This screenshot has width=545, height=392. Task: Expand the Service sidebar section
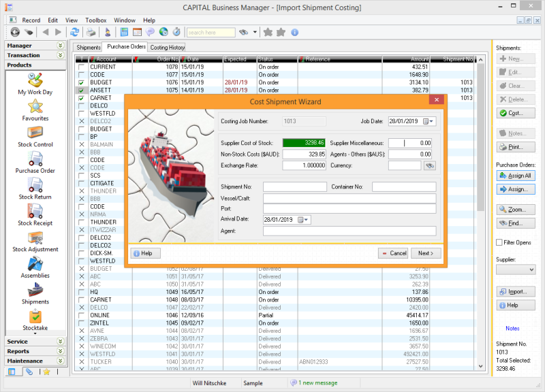click(61, 342)
